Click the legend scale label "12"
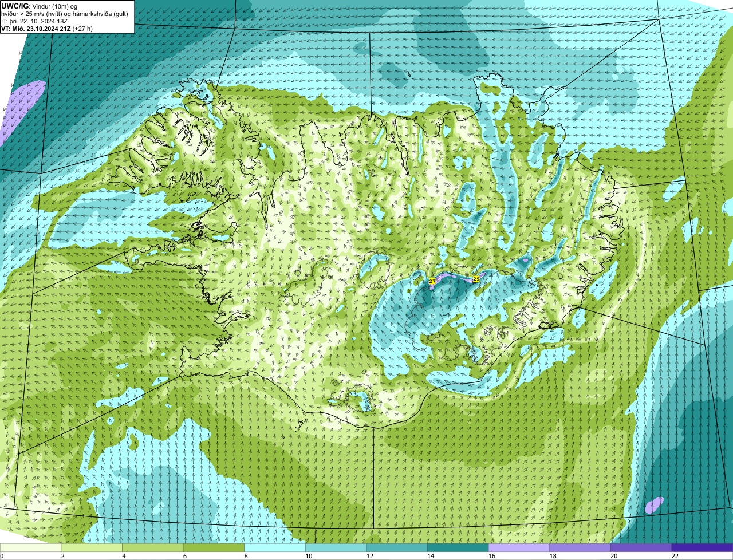The image size is (733, 560). 370,556
